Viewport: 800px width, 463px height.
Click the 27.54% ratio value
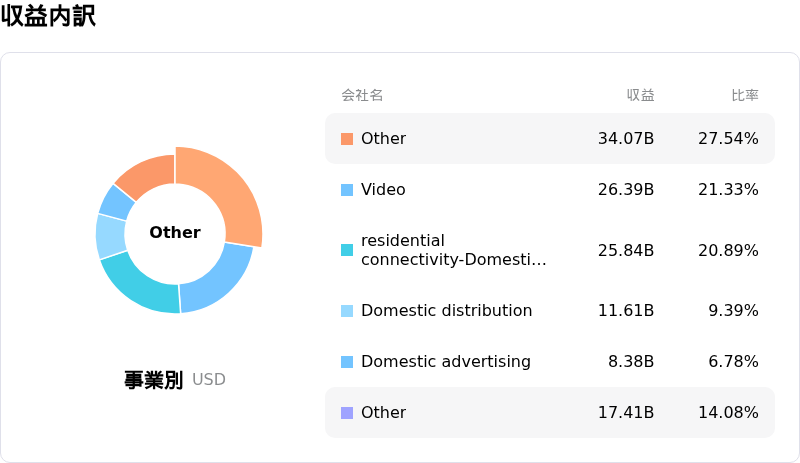729,138
